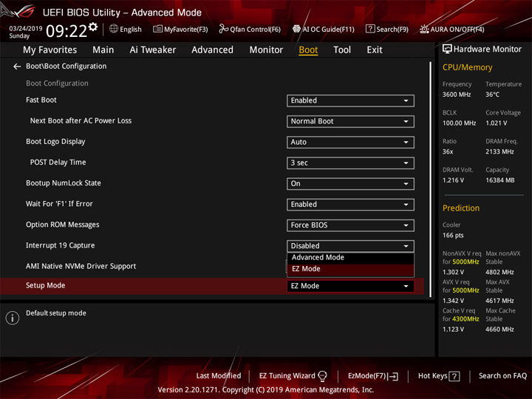Open the Boot Logo Display dropdown
This screenshot has height=399, width=532.
pyautogui.click(x=350, y=142)
